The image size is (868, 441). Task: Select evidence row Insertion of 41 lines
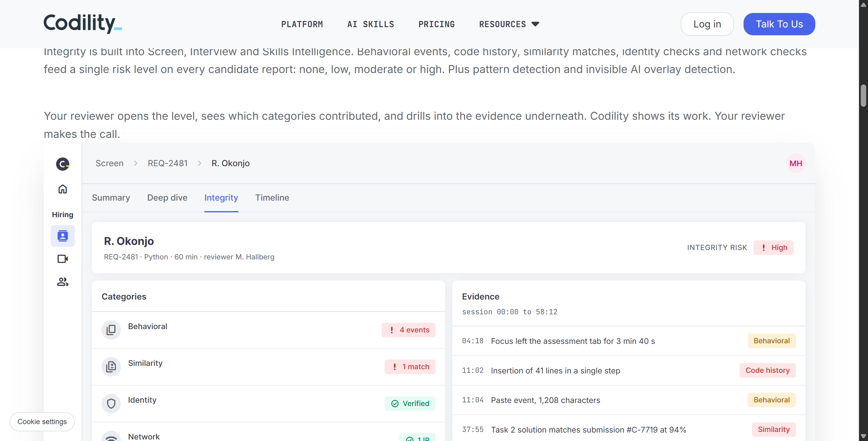coord(628,370)
